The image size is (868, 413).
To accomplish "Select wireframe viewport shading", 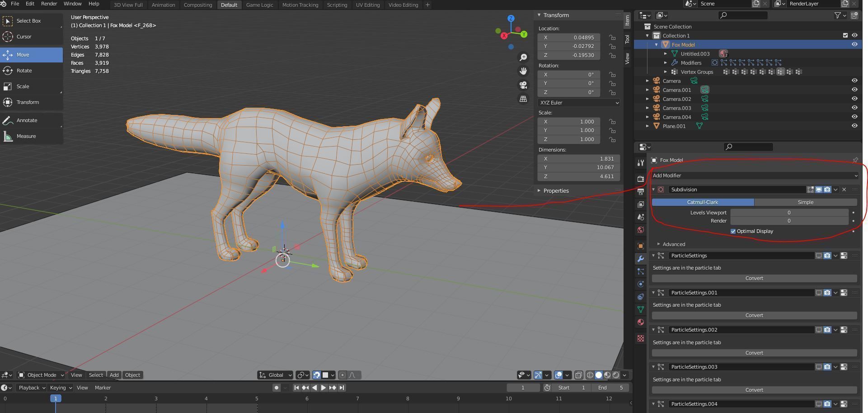I will click(590, 375).
